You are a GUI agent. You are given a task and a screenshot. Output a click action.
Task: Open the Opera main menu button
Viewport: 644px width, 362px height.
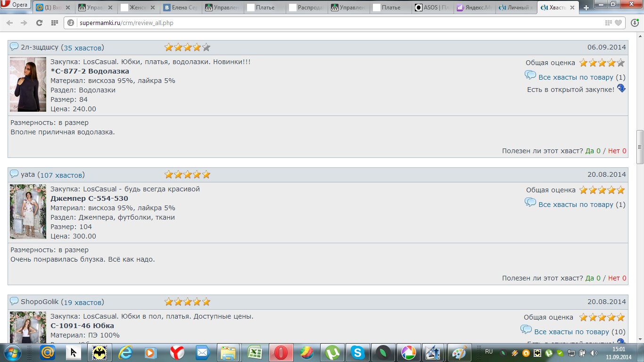pos(16,5)
